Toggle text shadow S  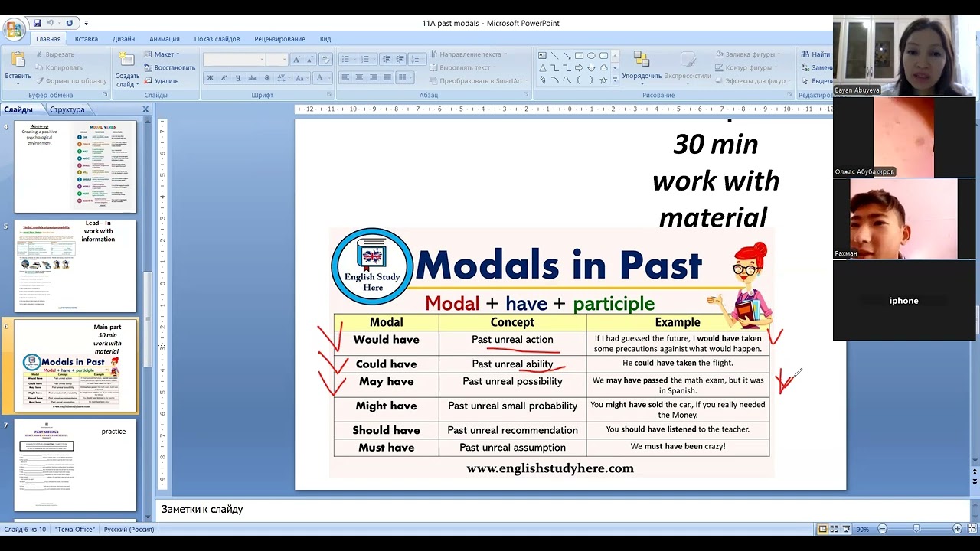(x=266, y=78)
